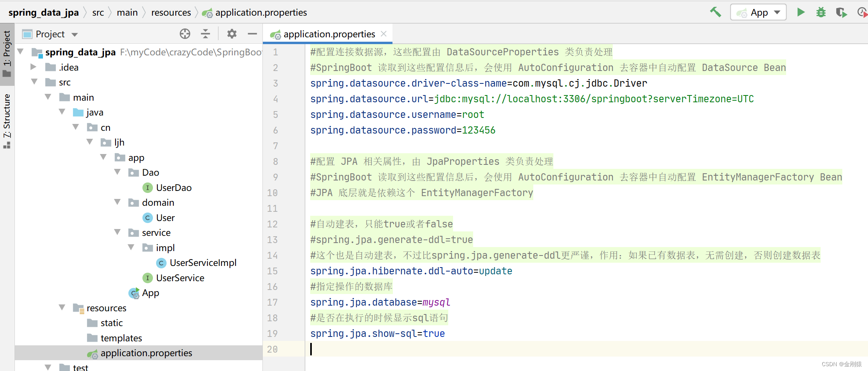Click the main breadcrumb

[x=127, y=12]
